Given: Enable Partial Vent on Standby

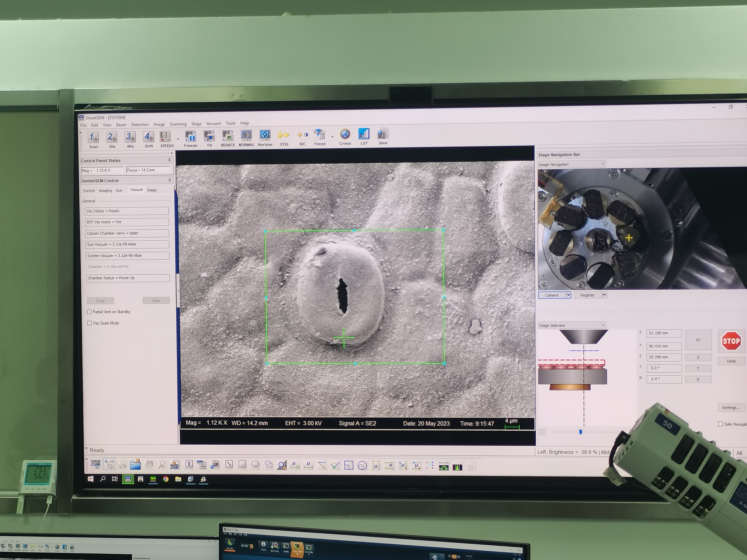Looking at the screenshot, I should 89,312.
